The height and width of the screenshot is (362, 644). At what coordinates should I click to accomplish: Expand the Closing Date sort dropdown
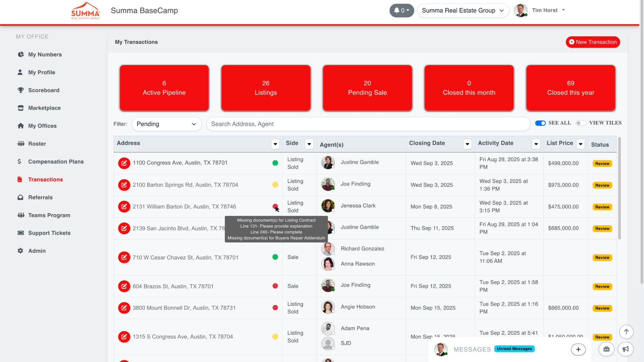click(467, 144)
